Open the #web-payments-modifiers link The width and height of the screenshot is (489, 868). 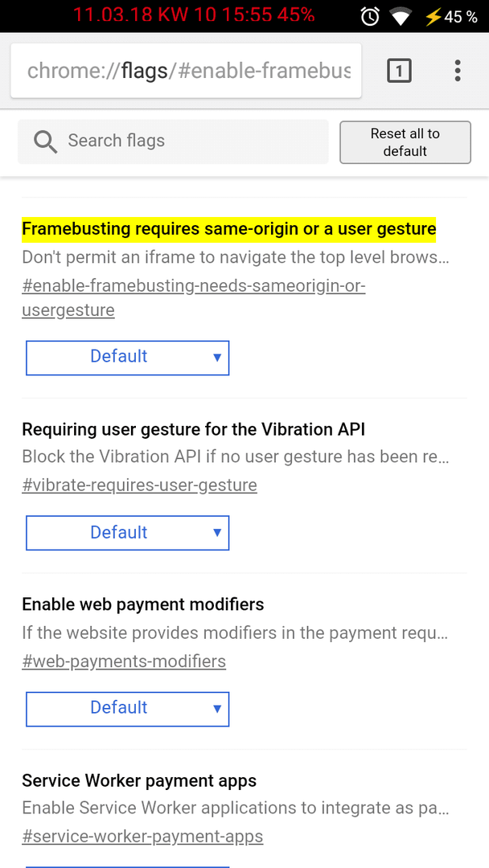(124, 661)
